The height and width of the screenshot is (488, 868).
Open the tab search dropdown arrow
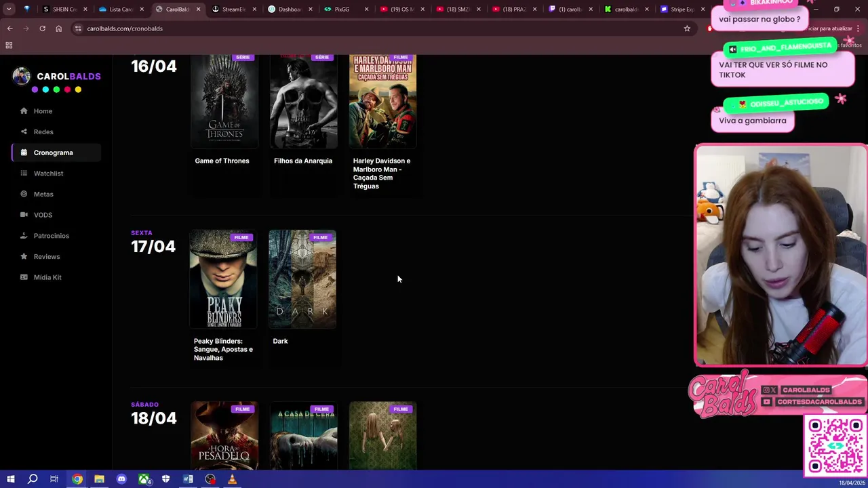8,9
